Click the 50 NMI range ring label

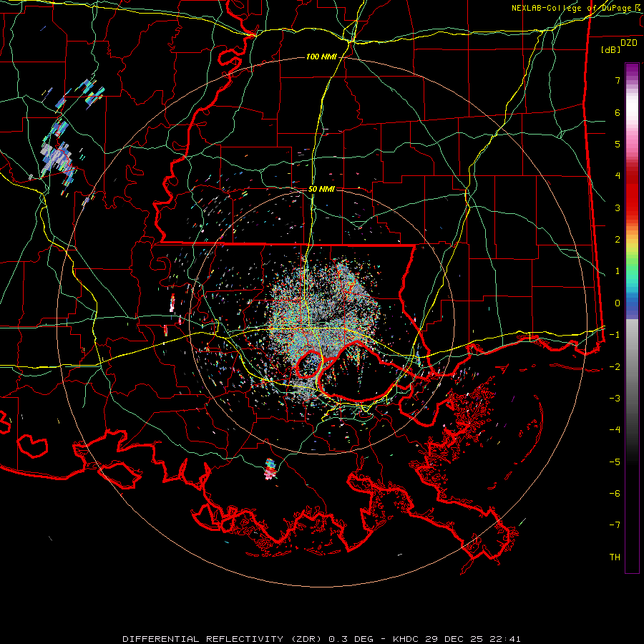(321, 189)
